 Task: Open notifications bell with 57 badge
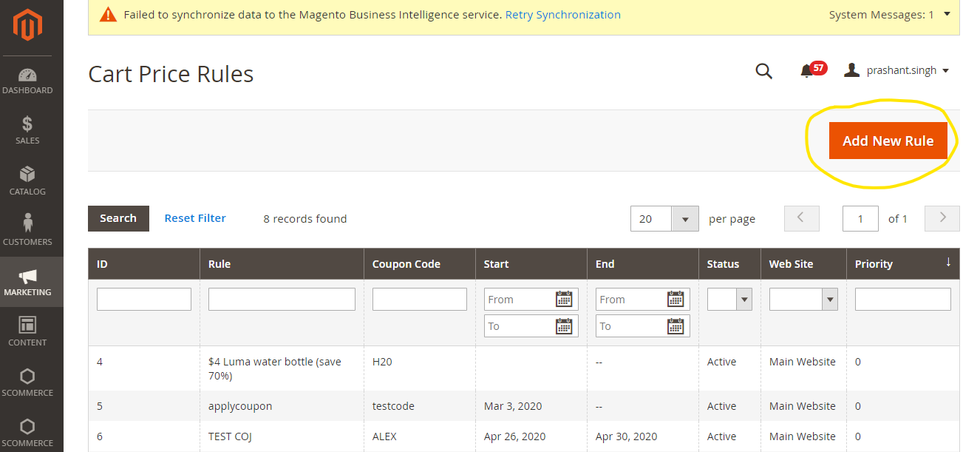coord(807,71)
